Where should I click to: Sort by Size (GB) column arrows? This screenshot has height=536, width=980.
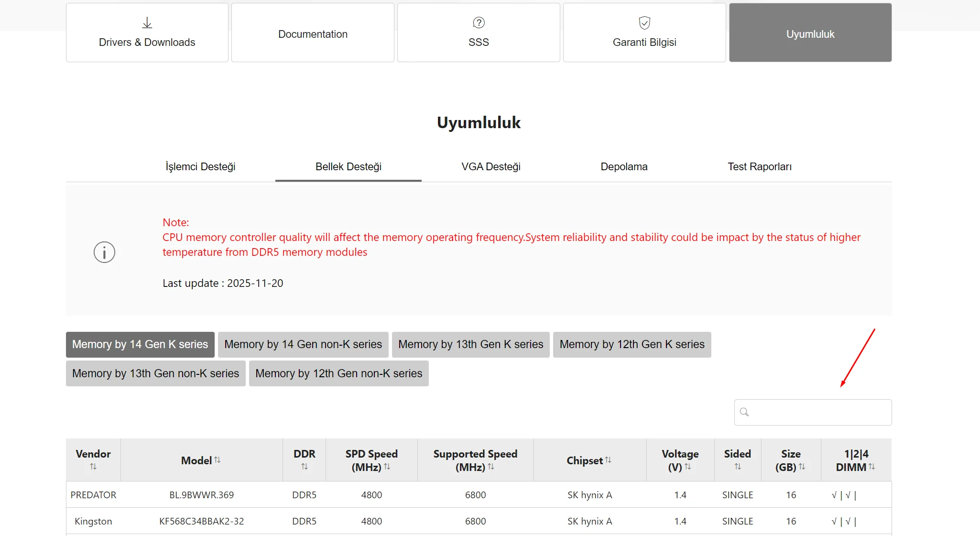pyautogui.click(x=802, y=467)
